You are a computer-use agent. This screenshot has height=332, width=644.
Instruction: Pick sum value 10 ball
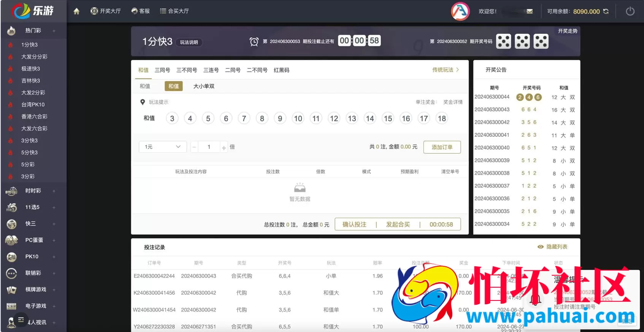tap(298, 119)
